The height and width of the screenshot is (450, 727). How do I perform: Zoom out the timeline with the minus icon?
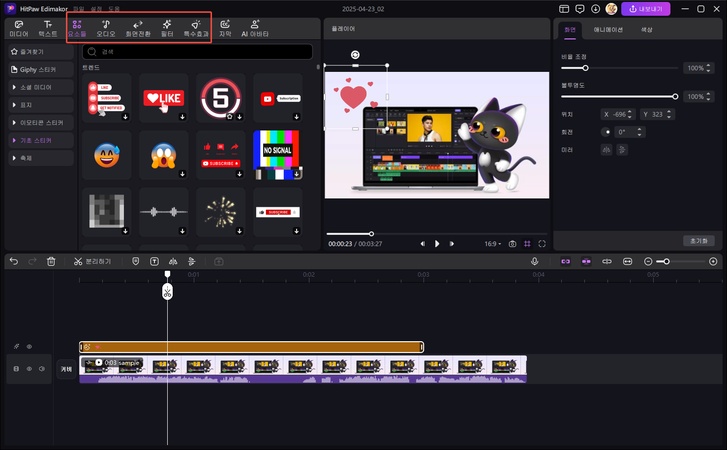648,261
